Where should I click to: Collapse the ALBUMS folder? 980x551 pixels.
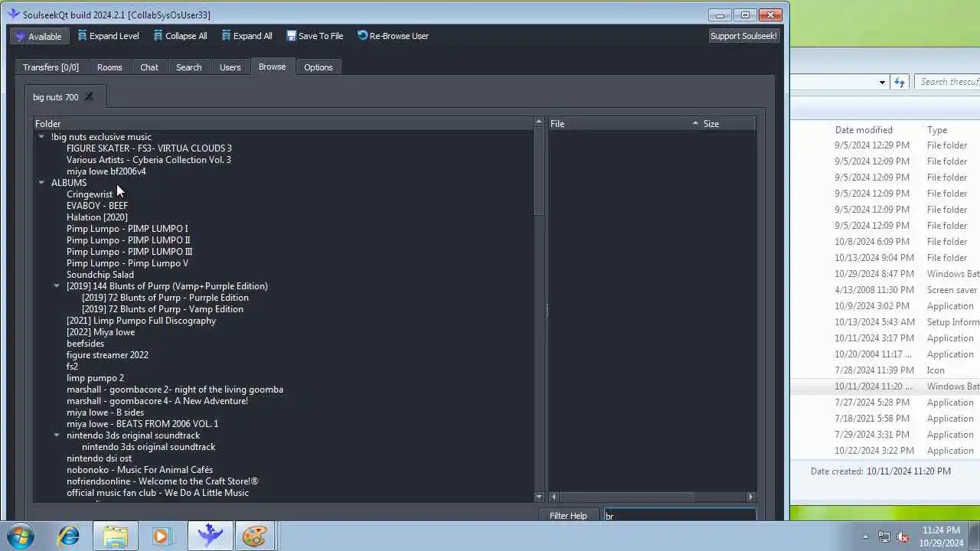[41, 183]
